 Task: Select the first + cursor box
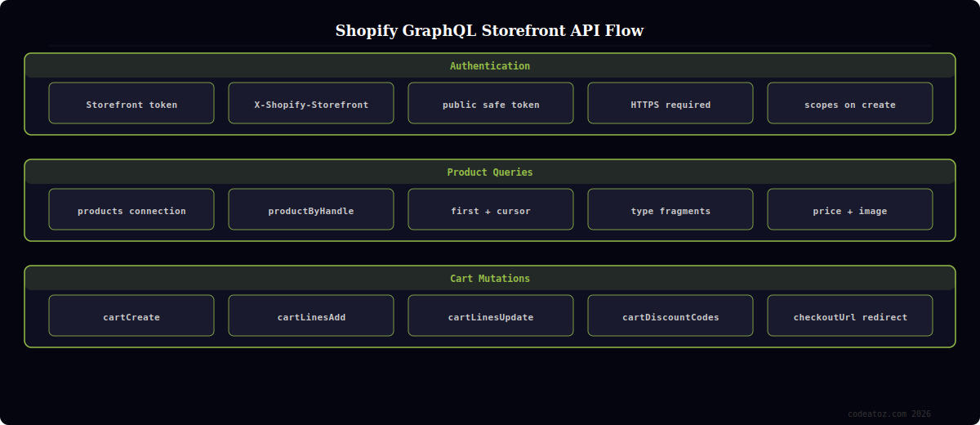tap(491, 209)
